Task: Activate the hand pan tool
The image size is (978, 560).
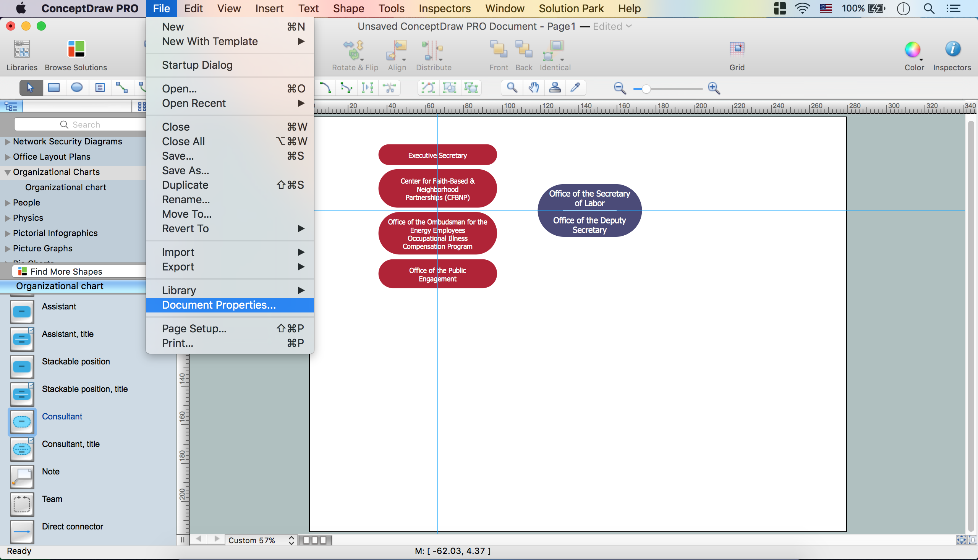Action: (533, 88)
